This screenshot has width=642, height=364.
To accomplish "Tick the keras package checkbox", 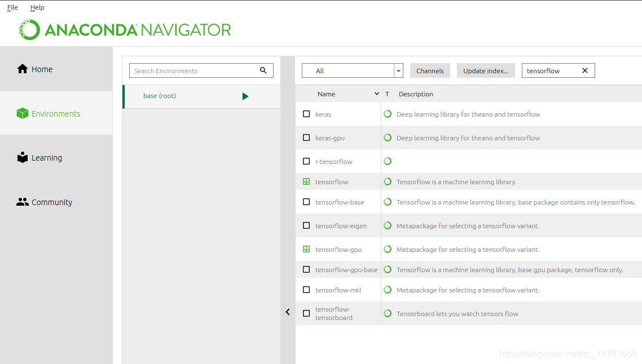I will pyautogui.click(x=306, y=114).
